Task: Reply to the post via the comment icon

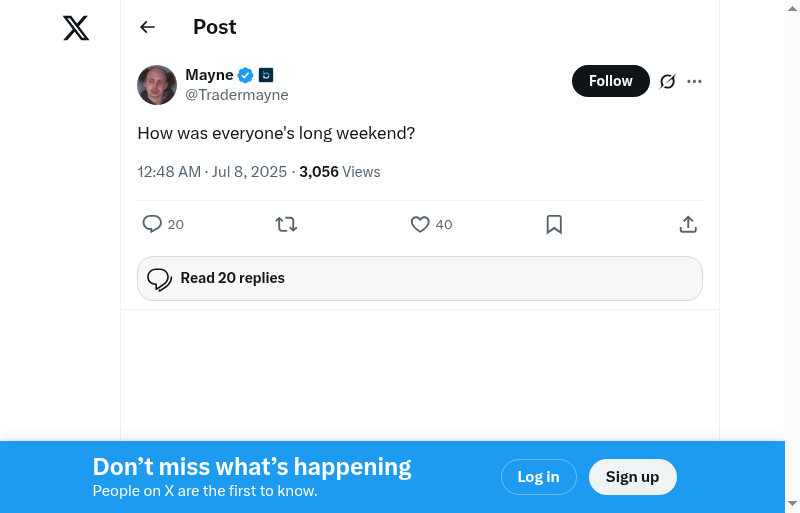Action: pos(152,224)
